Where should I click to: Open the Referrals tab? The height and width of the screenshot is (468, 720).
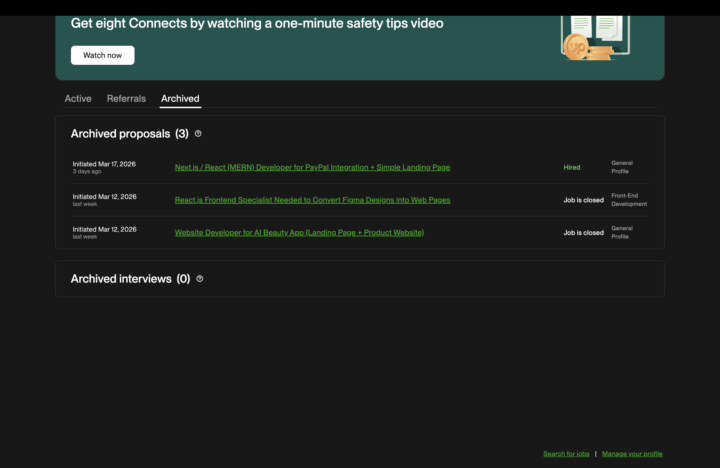point(126,99)
